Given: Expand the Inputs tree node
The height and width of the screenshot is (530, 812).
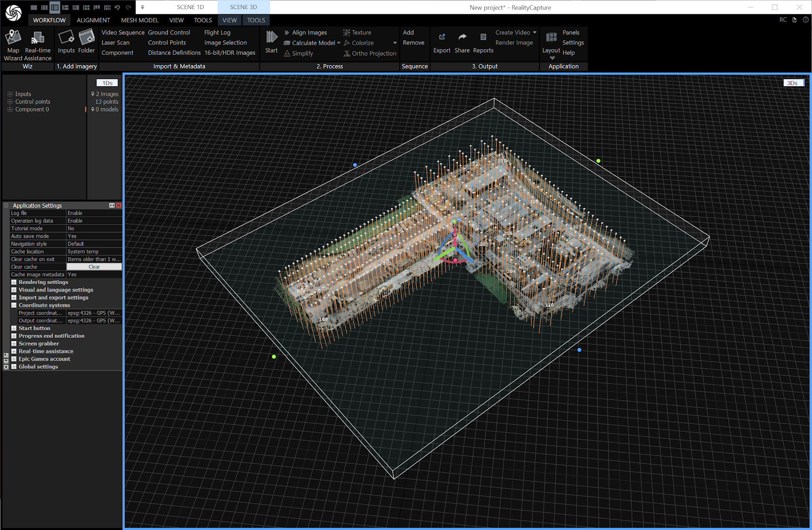Looking at the screenshot, I should tap(10, 94).
